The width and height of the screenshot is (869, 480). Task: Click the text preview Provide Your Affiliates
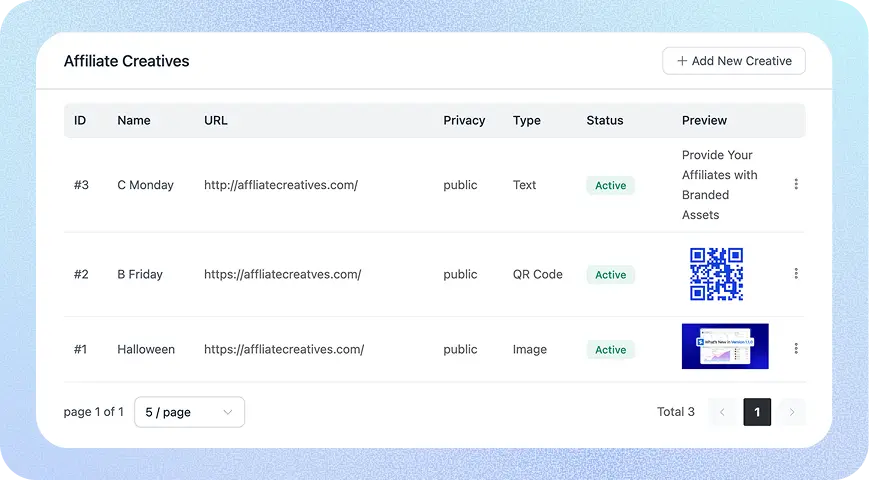[x=719, y=185]
